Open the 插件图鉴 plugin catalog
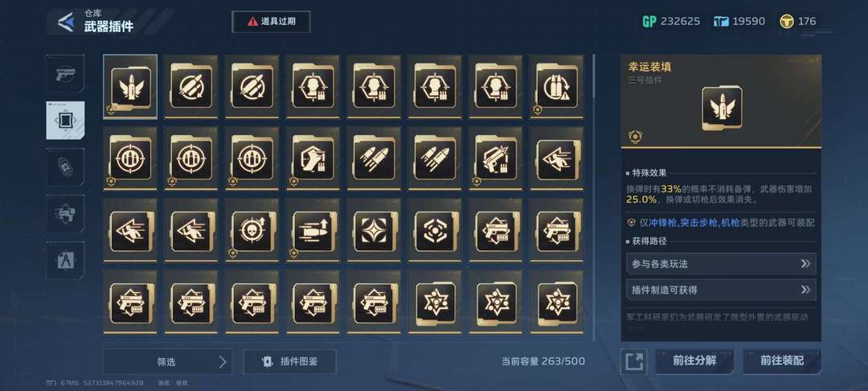The width and height of the screenshot is (868, 391). point(289,362)
